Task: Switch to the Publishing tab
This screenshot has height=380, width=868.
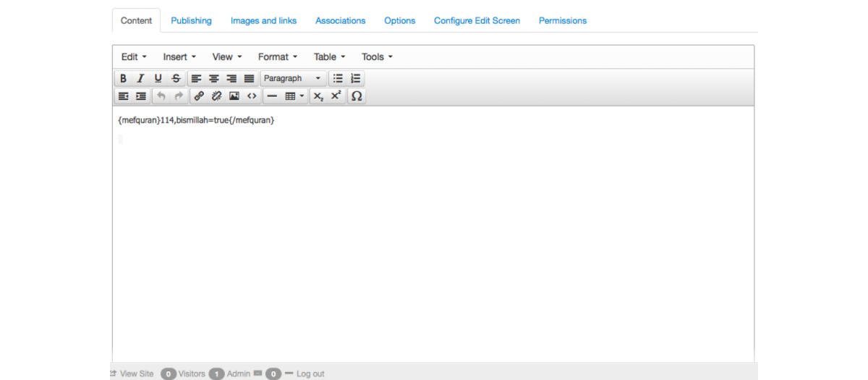Action: 191,20
